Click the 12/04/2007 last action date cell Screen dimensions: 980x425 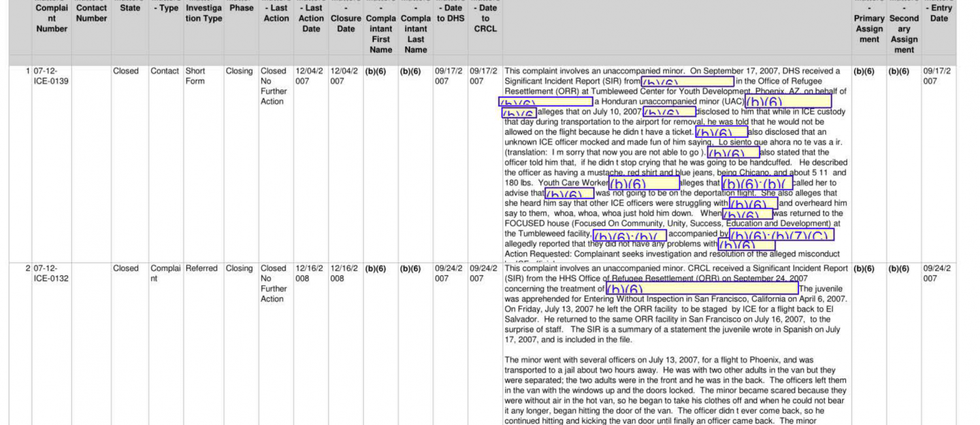tap(310, 76)
